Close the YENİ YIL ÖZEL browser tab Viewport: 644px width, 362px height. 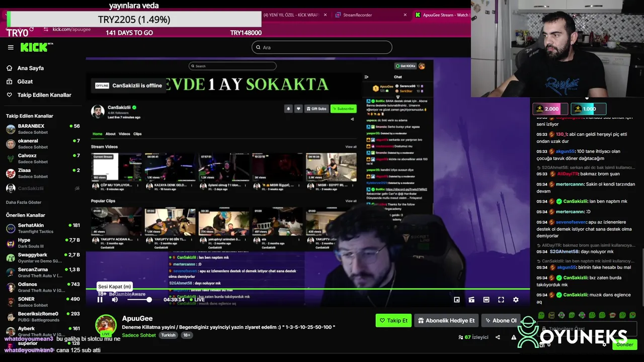pyautogui.click(x=325, y=15)
